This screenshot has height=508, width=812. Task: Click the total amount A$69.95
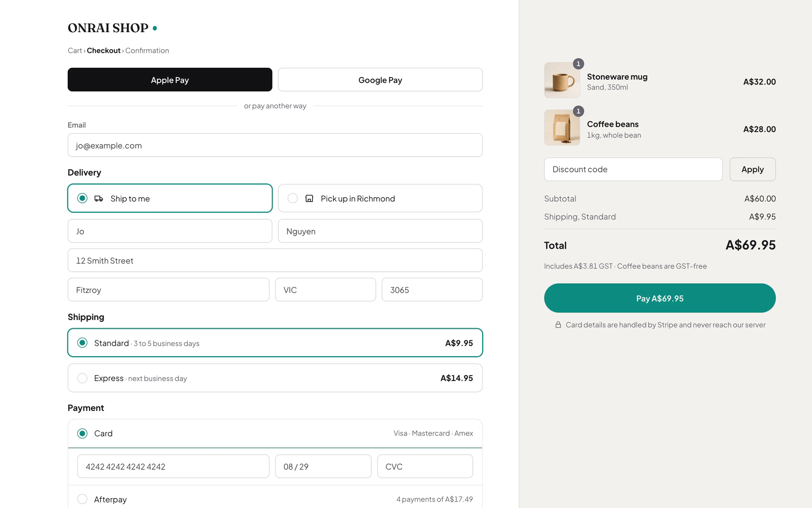[750, 245]
